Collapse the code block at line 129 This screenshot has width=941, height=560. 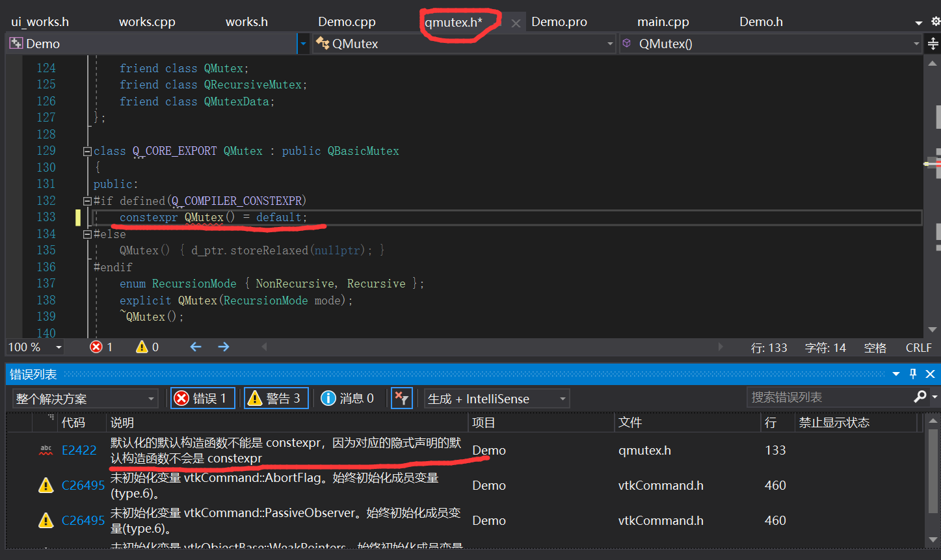tap(86, 150)
